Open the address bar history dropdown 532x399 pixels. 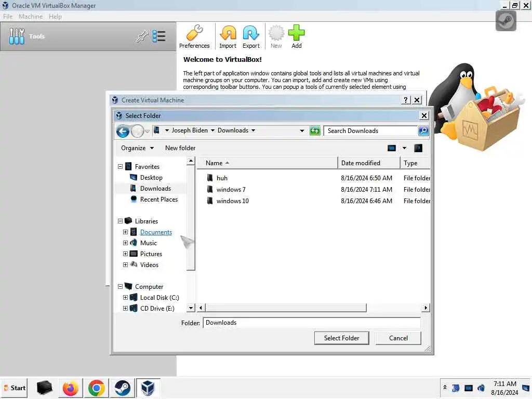(302, 131)
